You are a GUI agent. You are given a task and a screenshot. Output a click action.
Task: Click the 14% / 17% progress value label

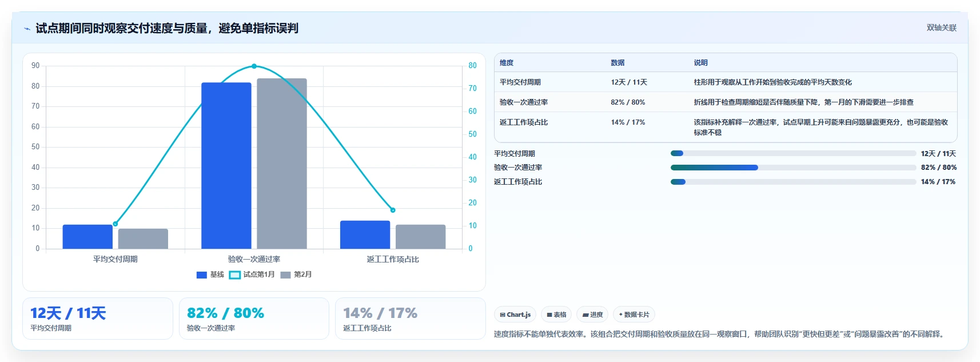(x=939, y=182)
